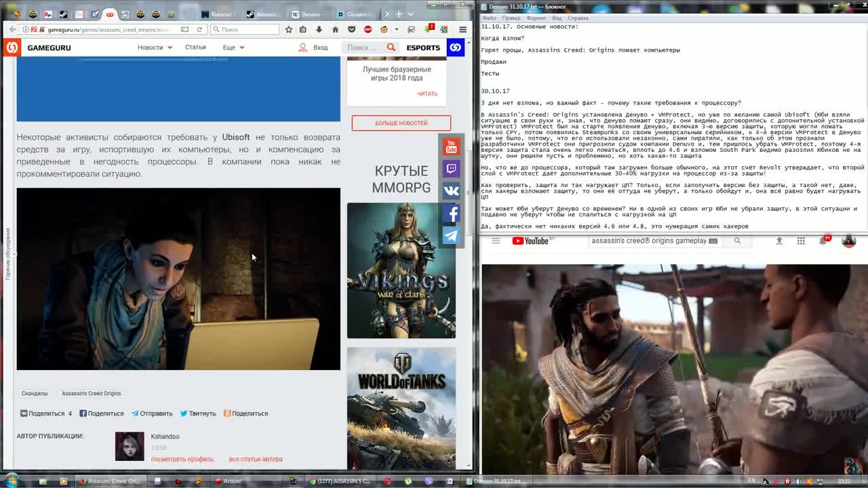The height and width of the screenshot is (488, 868).
Task: Click the ЧИТАТЬ link
Action: [427, 94]
